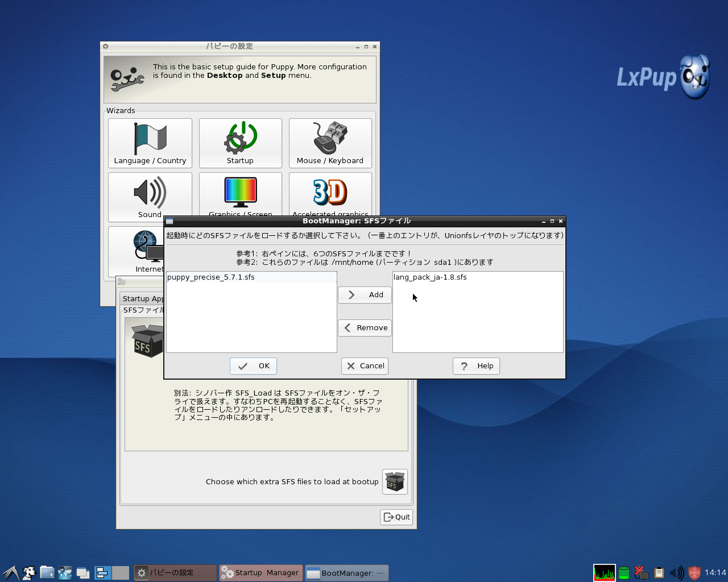Open the Sound wizard
The width and height of the screenshot is (728, 582).
tap(150, 197)
